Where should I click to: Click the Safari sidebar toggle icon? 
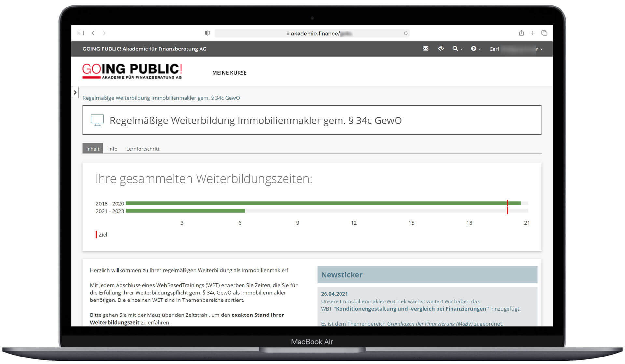pyautogui.click(x=81, y=33)
